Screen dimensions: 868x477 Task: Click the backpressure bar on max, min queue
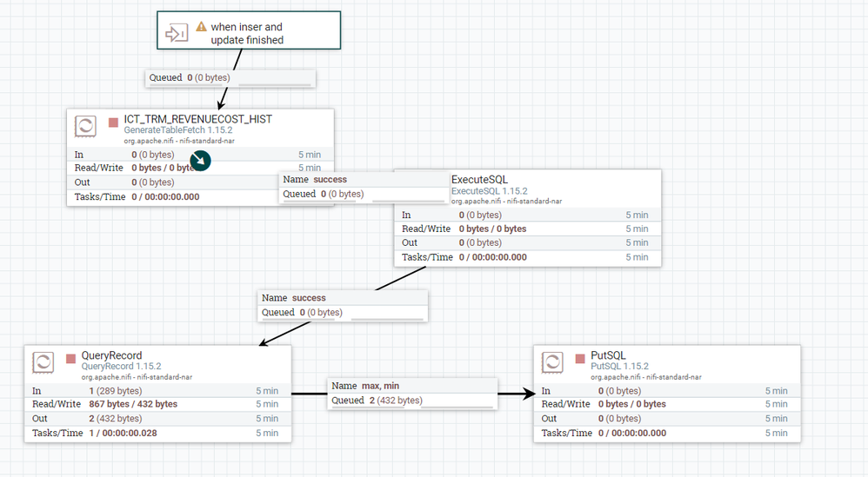pos(457,407)
